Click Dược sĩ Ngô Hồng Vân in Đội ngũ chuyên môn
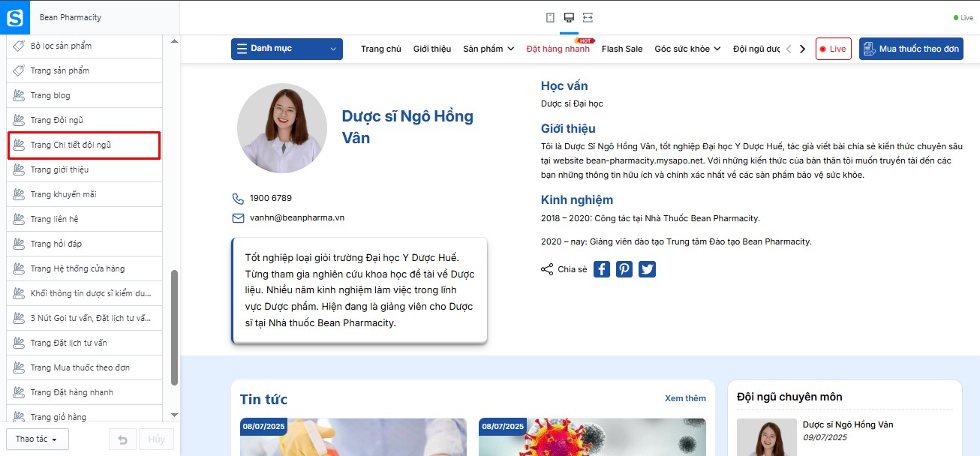Screen dimensions: 980x456 pyautogui.click(x=848, y=424)
